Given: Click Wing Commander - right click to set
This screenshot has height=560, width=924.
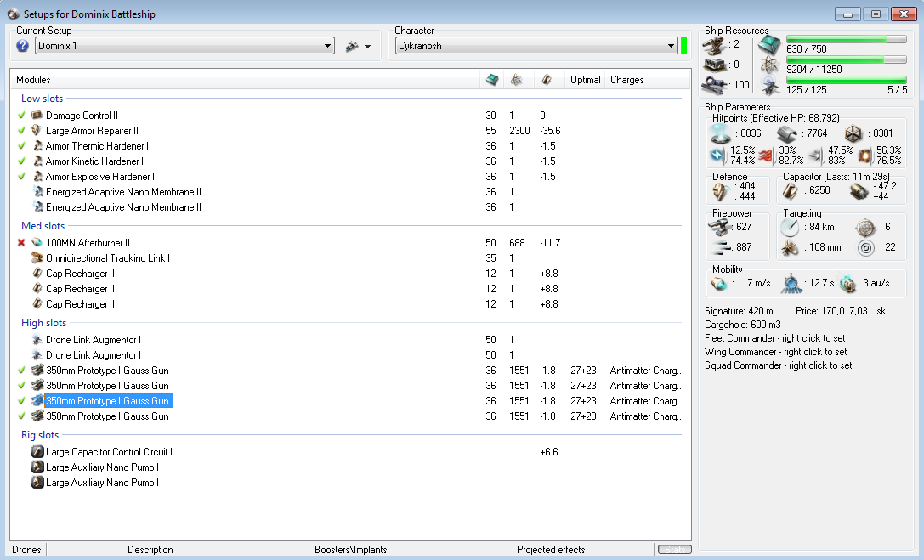Looking at the screenshot, I should (x=775, y=352).
